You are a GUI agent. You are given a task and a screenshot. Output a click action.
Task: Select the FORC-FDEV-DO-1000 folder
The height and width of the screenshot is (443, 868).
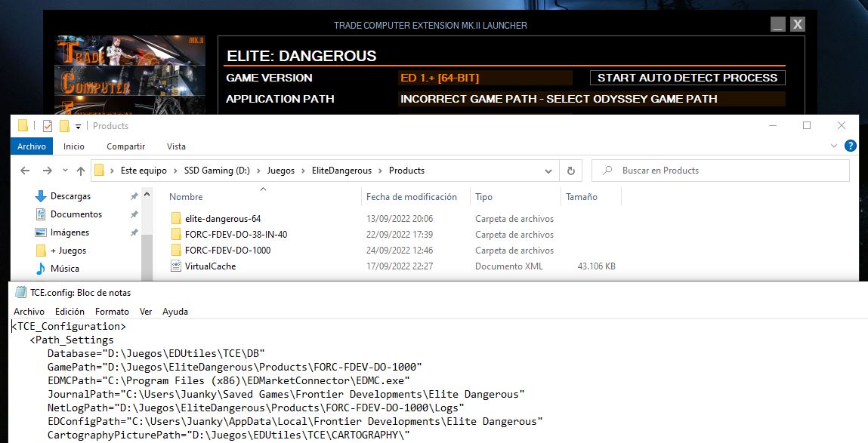pos(228,251)
